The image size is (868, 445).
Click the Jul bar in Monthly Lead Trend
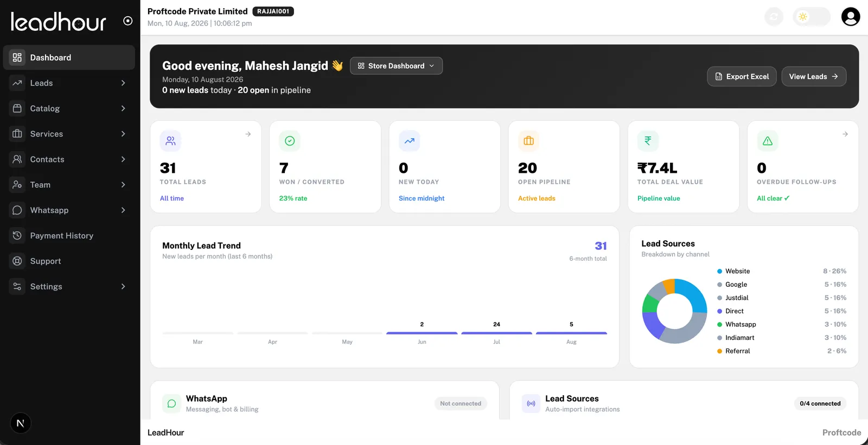click(496, 333)
